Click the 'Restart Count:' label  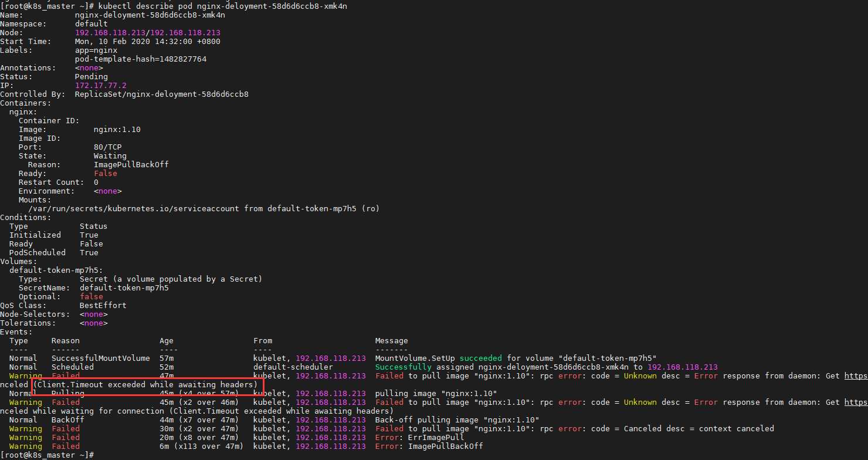coord(52,182)
